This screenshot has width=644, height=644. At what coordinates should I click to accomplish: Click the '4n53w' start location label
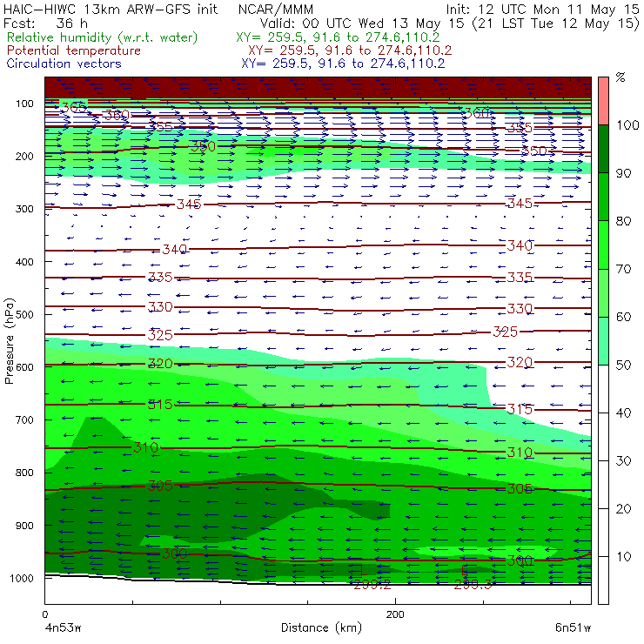[x=63, y=628]
